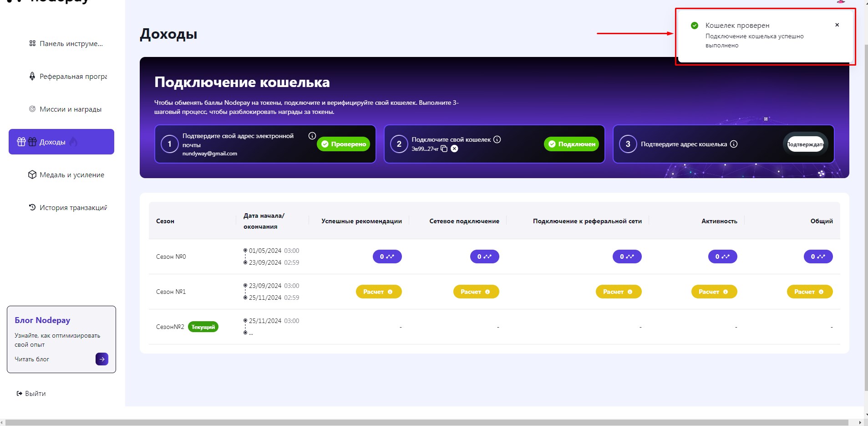Open Панель инструментов in the sidebar
Image resolution: width=868 pixels, height=426 pixels.
point(61,44)
